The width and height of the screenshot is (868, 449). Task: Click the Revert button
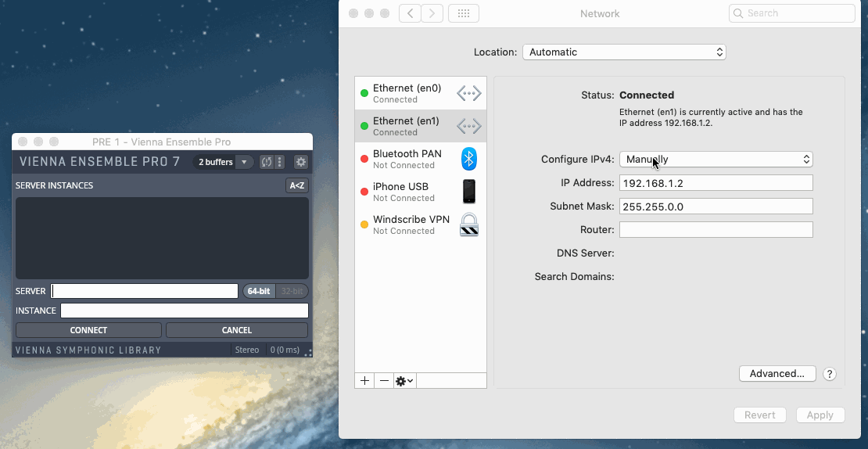click(759, 415)
